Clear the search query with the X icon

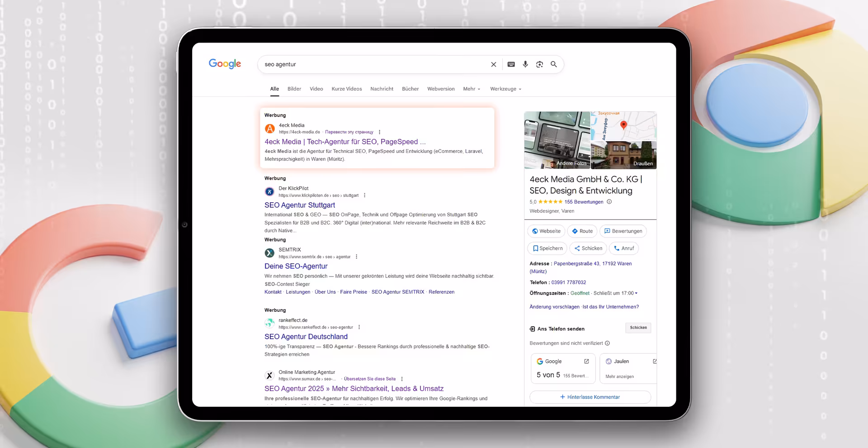(493, 64)
